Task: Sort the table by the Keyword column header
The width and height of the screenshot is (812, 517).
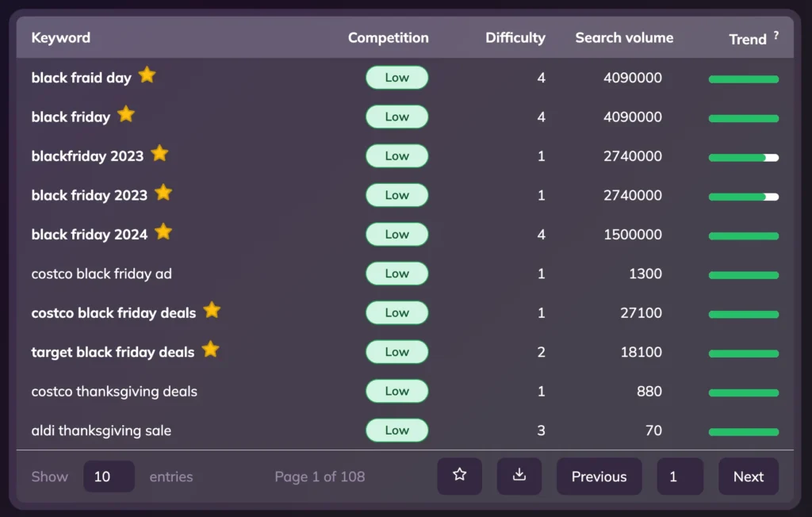Action: 60,37
